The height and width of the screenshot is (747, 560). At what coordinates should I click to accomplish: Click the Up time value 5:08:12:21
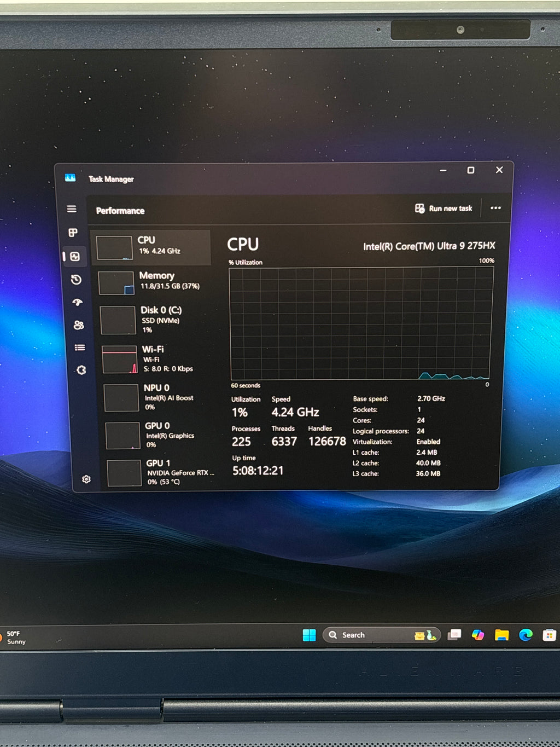coord(258,471)
